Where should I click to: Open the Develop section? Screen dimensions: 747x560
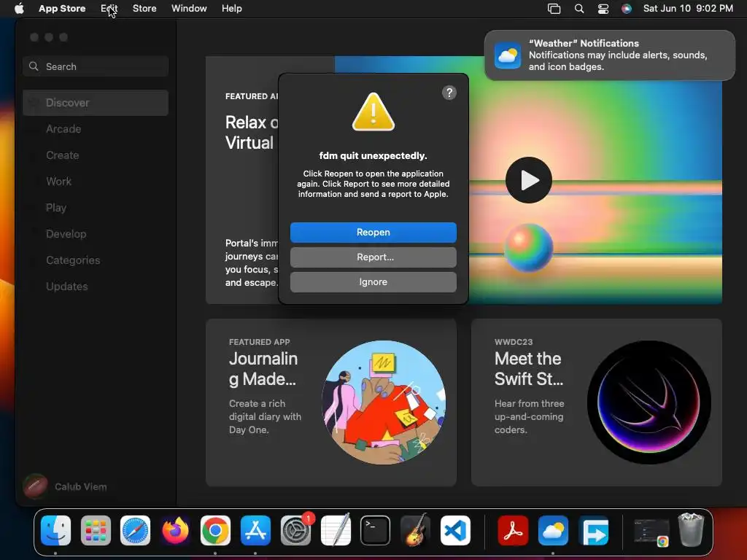tap(66, 234)
